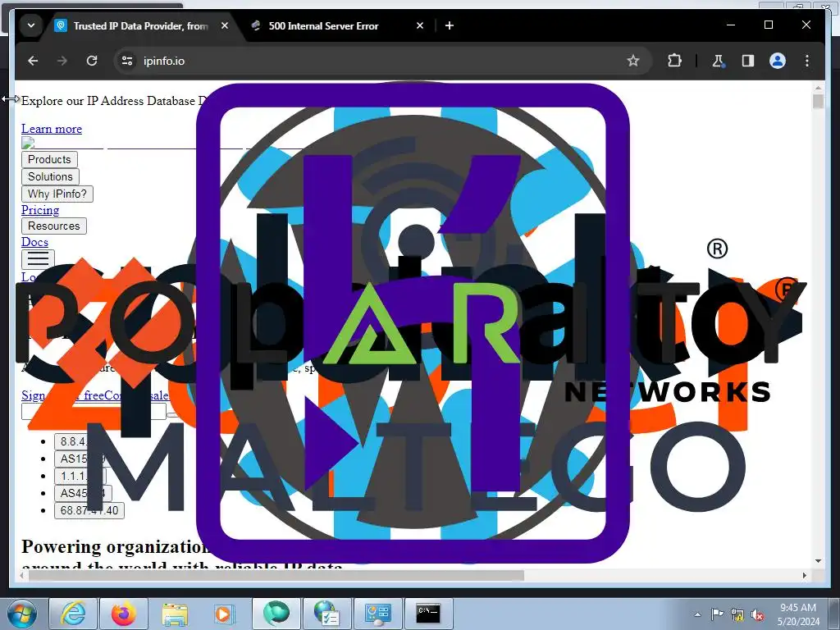Click the vertical scrollbar thumb

tap(818, 101)
